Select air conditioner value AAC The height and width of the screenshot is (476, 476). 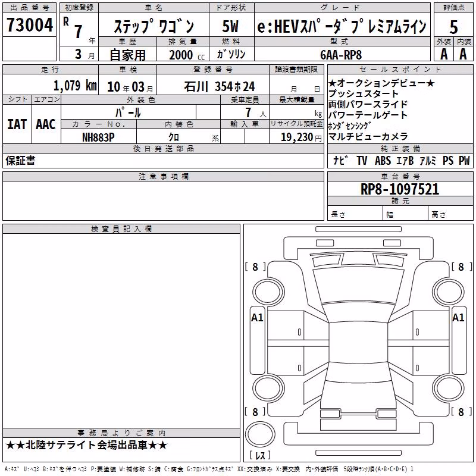pos(46,124)
